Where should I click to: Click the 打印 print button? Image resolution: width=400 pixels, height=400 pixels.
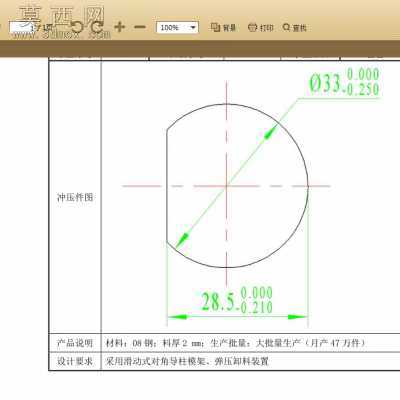pos(261,27)
